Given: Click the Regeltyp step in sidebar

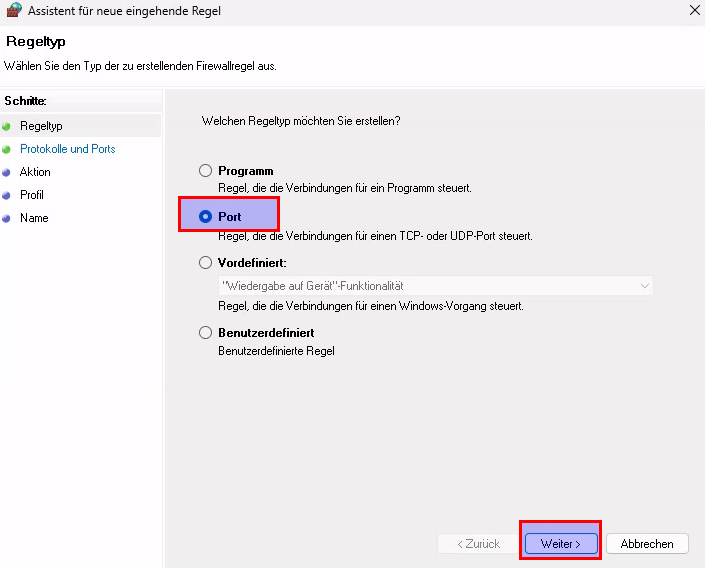Looking at the screenshot, I should tap(41, 126).
